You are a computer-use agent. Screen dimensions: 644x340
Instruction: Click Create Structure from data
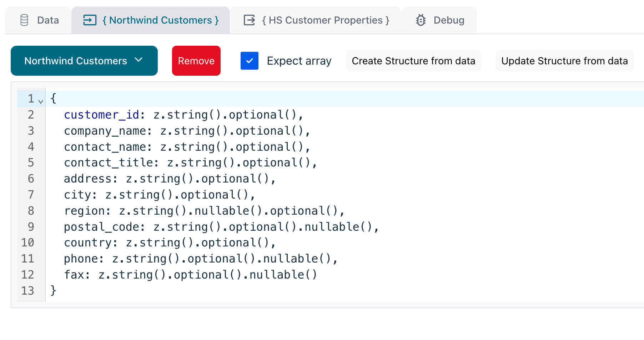(413, 61)
